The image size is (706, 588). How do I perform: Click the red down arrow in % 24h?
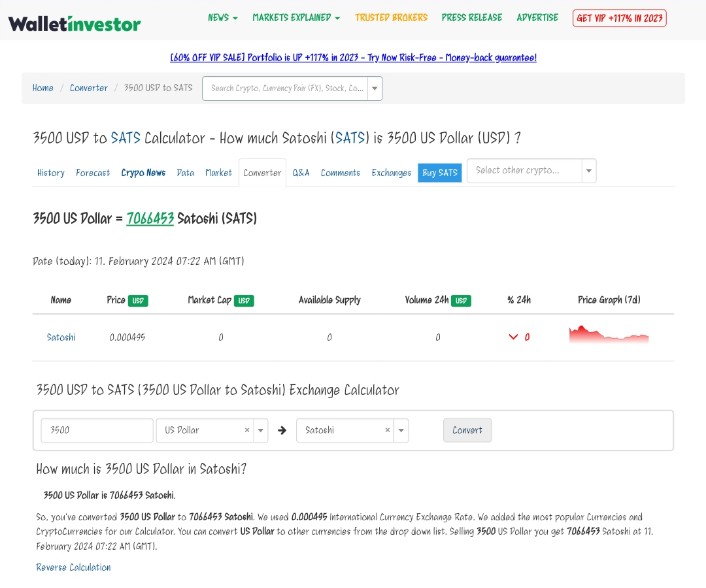[514, 337]
